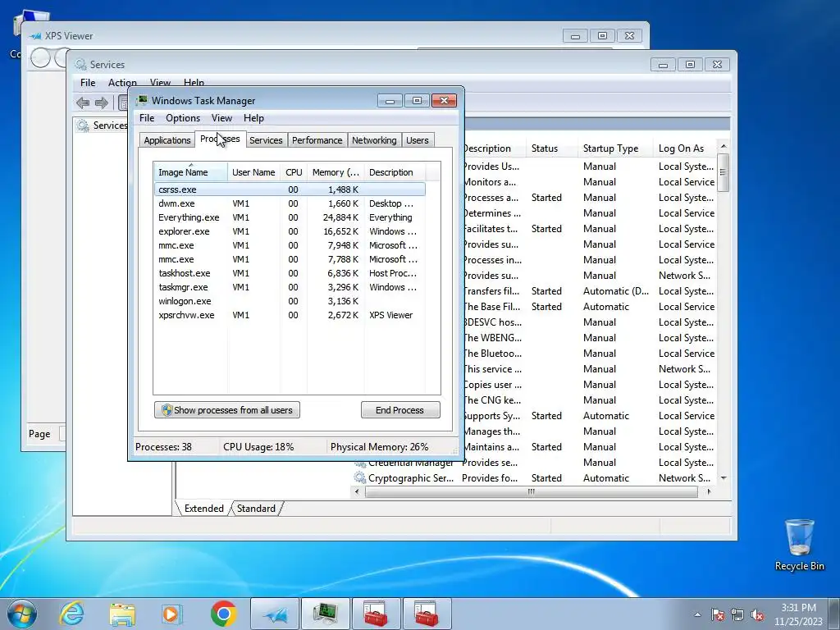Click Services list scroll down arrow

(724, 478)
